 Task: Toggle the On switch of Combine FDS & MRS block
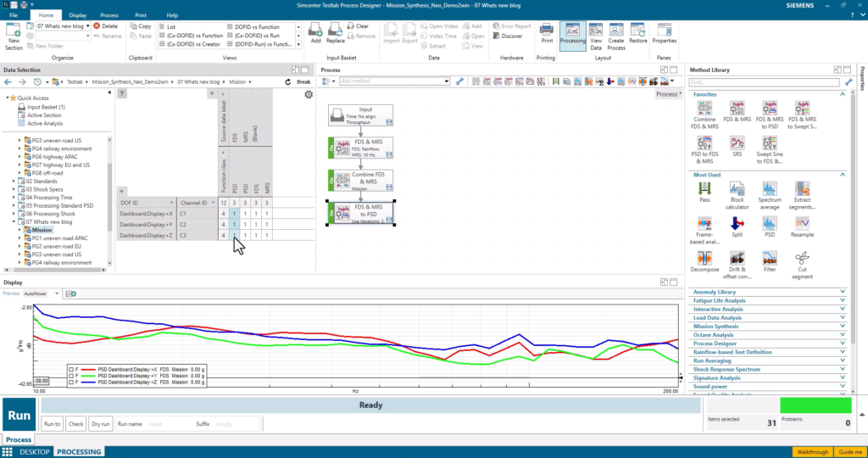click(x=330, y=179)
